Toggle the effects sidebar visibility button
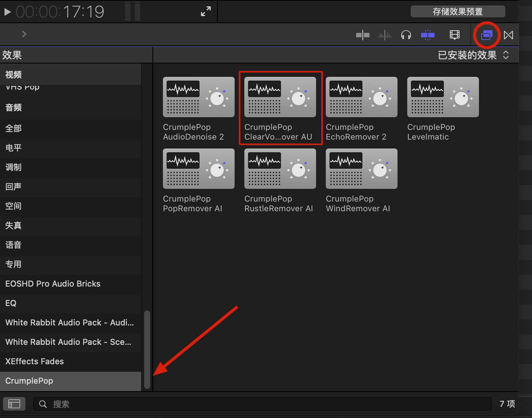 [14, 404]
